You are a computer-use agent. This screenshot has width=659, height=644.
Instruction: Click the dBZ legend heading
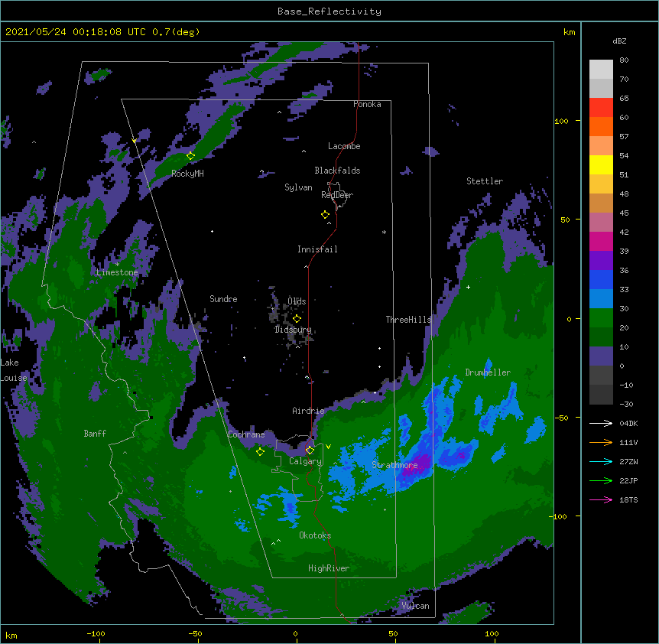tap(619, 41)
